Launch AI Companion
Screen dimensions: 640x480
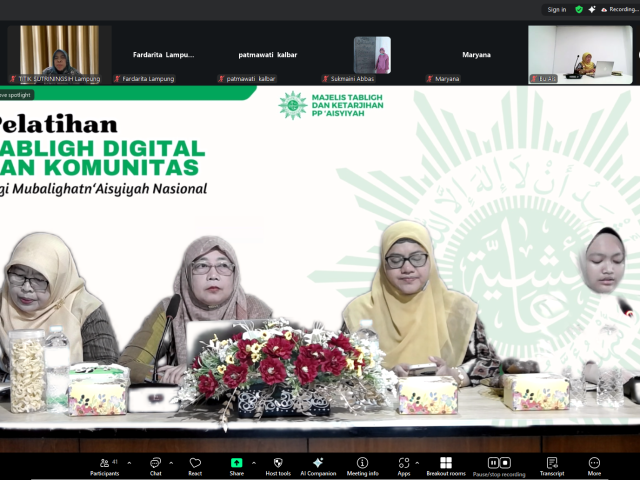pyautogui.click(x=318, y=467)
